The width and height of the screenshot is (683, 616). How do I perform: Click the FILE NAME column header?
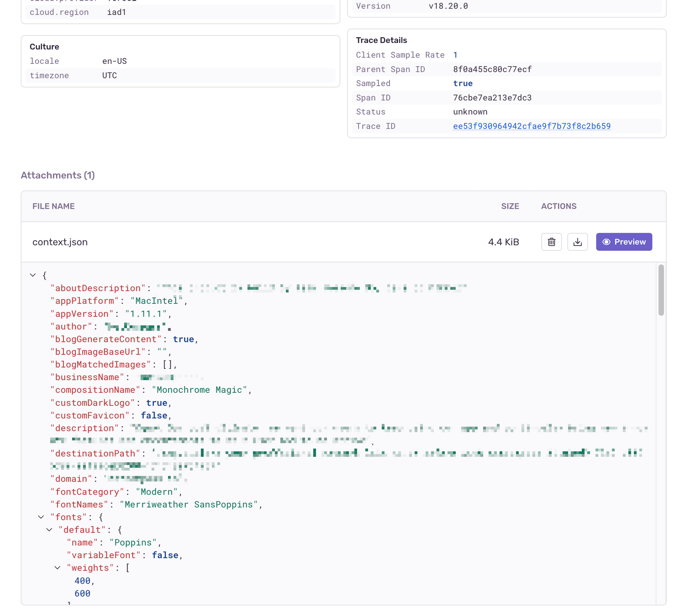pos(54,206)
